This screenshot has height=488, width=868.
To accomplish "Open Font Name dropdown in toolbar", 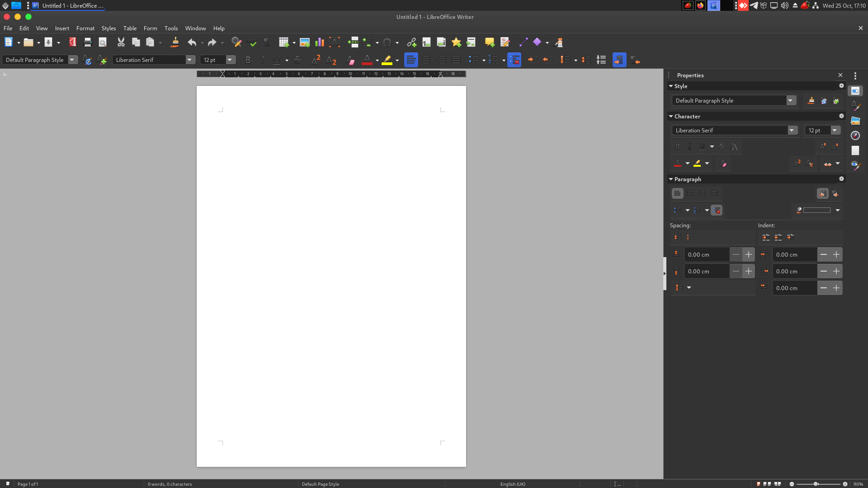I will point(190,60).
